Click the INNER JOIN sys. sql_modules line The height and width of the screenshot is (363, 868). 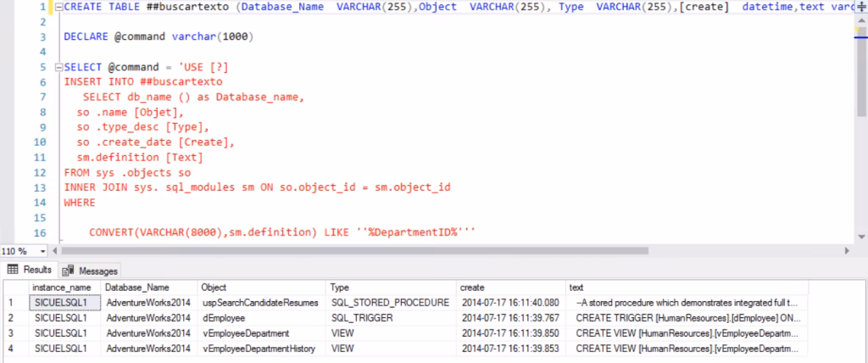258,187
